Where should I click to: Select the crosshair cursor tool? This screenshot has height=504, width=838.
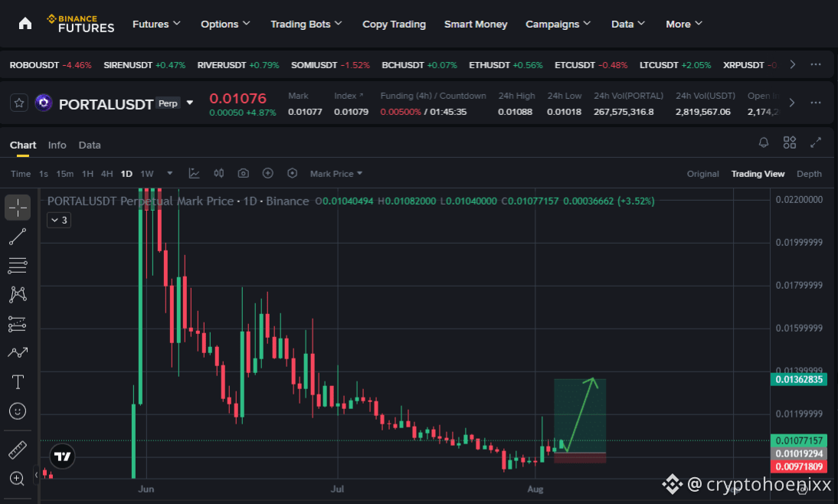coord(18,208)
